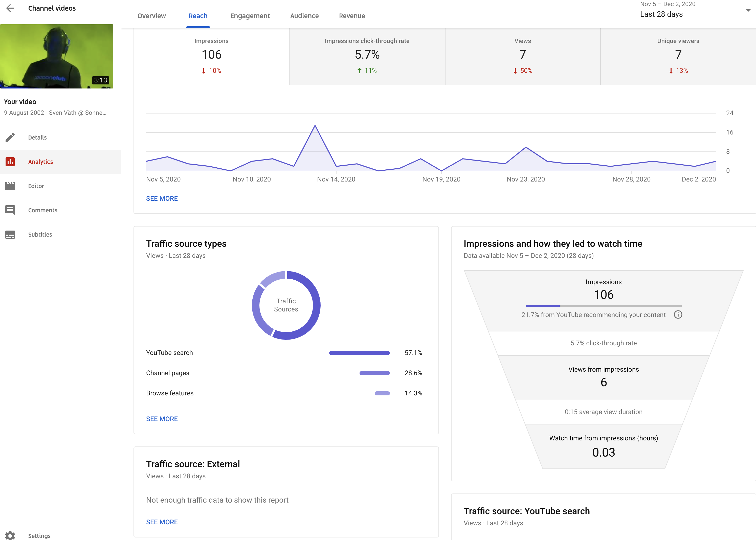Viewport: 756px width, 540px height.
Task: Select the Unique viewers metric card
Action: pyautogui.click(x=678, y=56)
